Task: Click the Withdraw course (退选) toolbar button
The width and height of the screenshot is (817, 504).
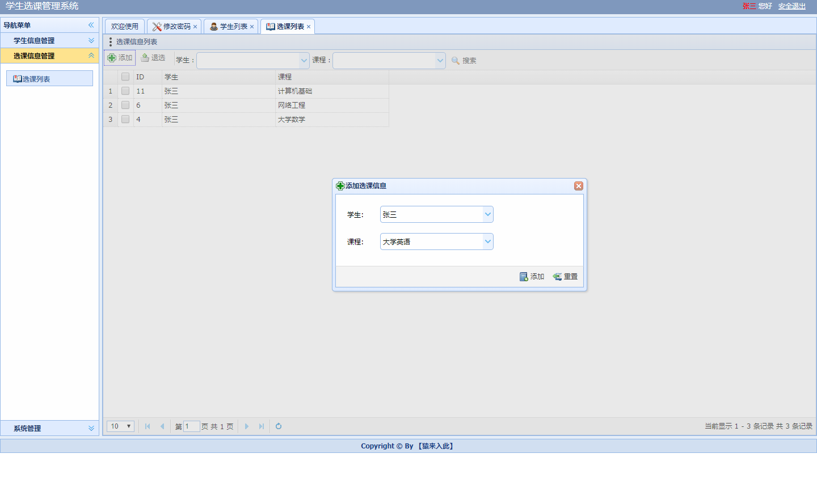Action: [x=153, y=58]
